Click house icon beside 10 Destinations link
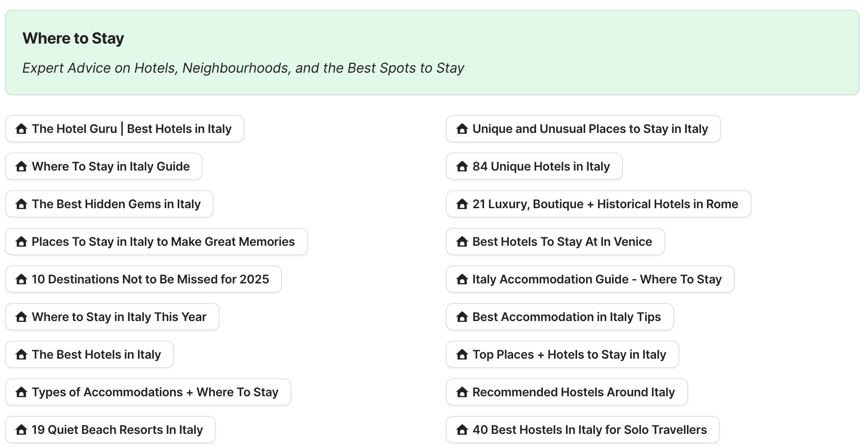This screenshot has width=868, height=448. pyautogui.click(x=21, y=279)
